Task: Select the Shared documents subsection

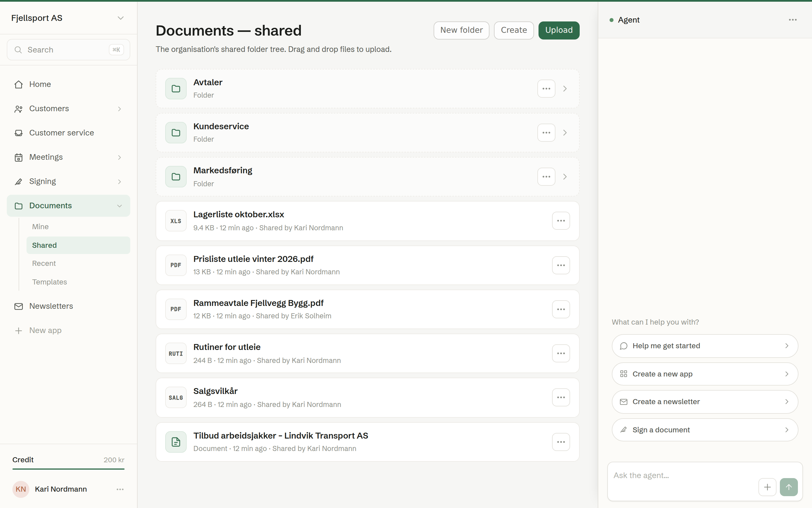Action: coord(78,245)
